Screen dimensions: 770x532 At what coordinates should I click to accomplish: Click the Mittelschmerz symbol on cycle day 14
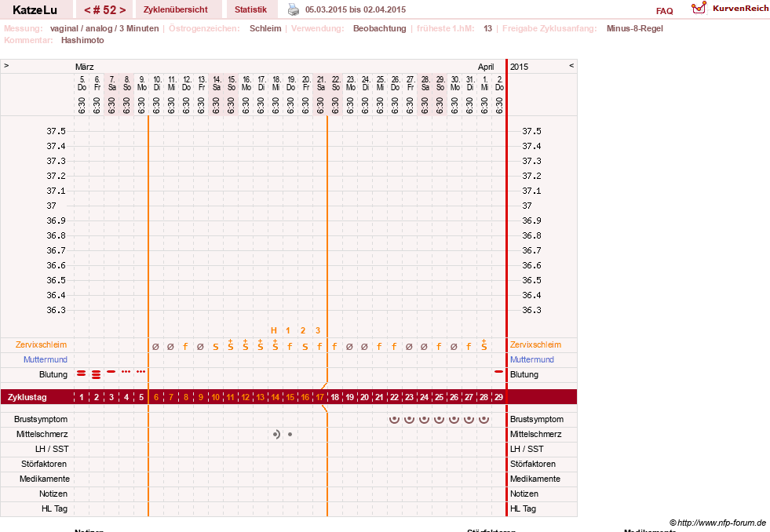(276, 435)
